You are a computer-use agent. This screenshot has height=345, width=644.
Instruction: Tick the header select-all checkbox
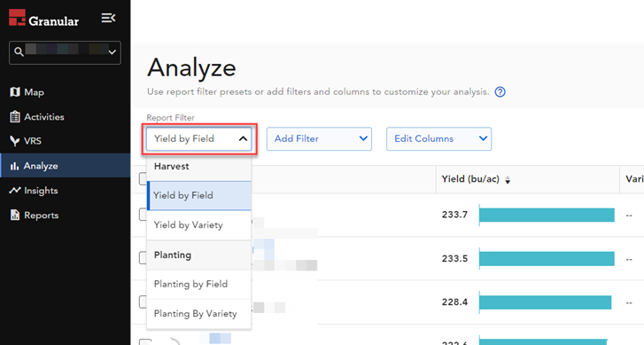pos(143,179)
